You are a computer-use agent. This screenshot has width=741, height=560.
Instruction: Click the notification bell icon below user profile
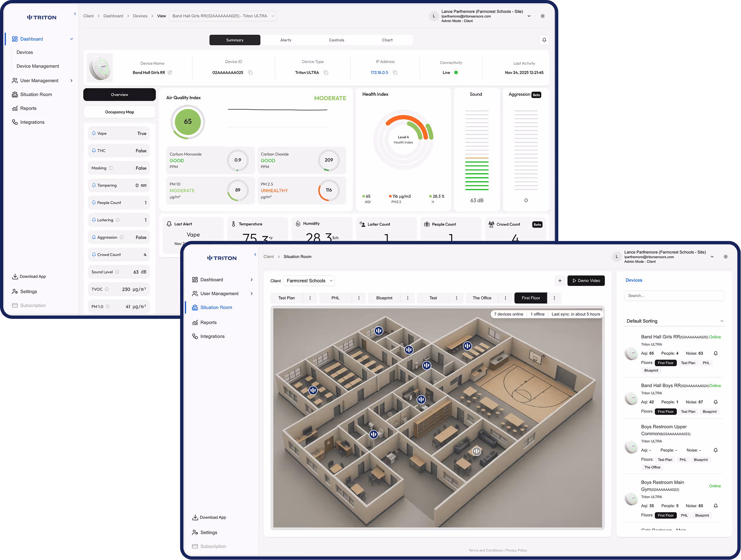[x=544, y=40]
